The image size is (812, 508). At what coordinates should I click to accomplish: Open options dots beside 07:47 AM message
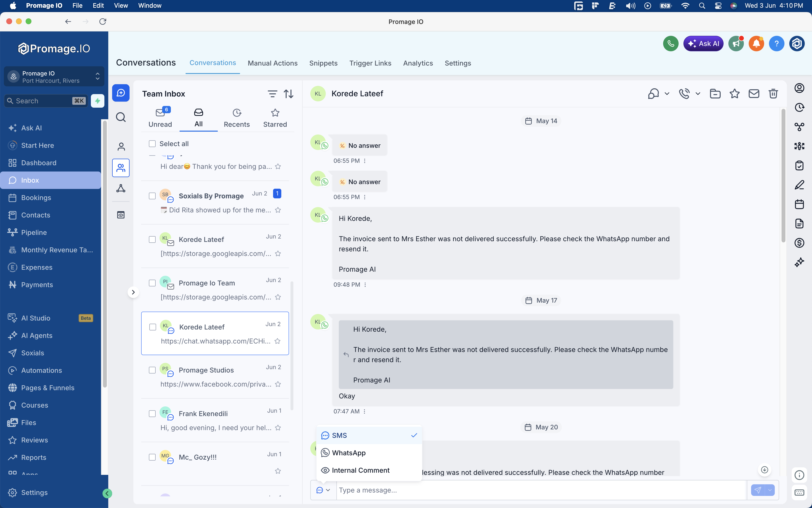pos(364,411)
